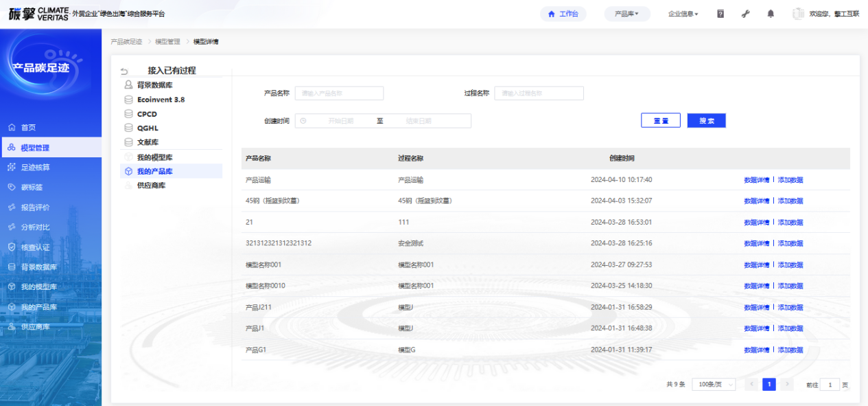
Task: Click the sidebar 我的模型库 cube icon
Action: coord(12,286)
